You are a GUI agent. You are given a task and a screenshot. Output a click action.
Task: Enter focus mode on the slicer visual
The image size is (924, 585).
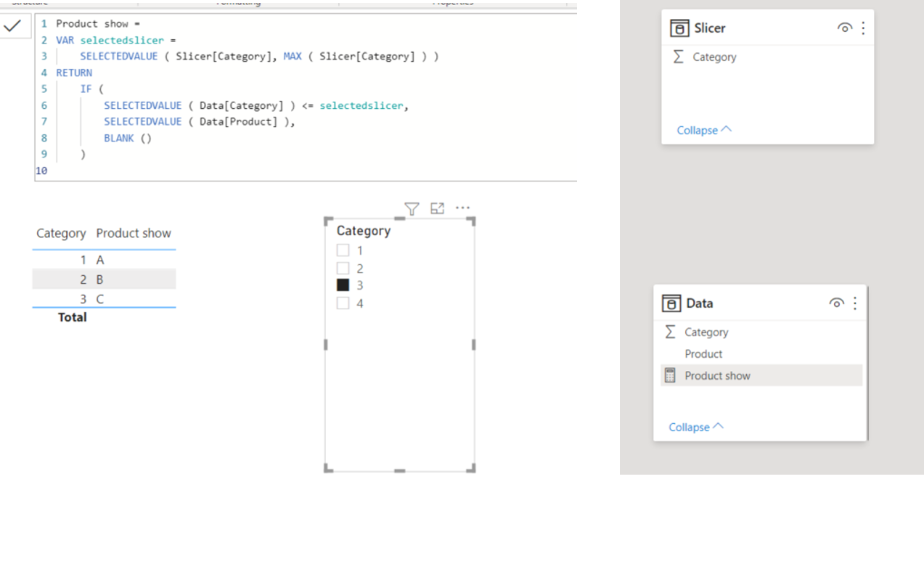pyautogui.click(x=437, y=208)
